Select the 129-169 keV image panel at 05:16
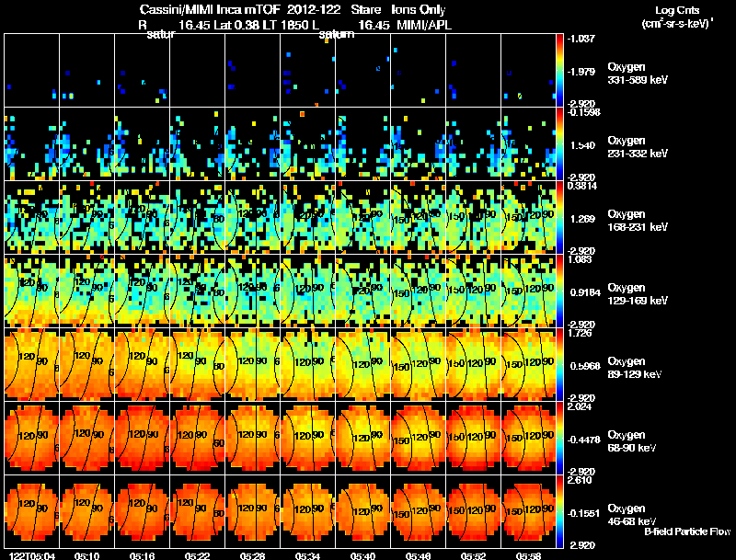The height and width of the screenshot is (560, 736). click(143, 291)
